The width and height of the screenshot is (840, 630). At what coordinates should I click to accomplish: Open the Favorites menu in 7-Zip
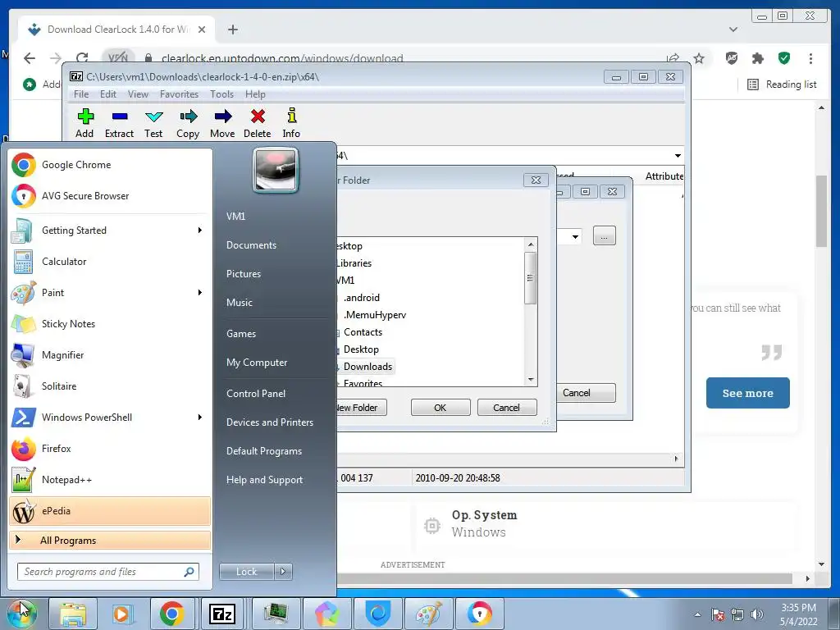click(179, 94)
